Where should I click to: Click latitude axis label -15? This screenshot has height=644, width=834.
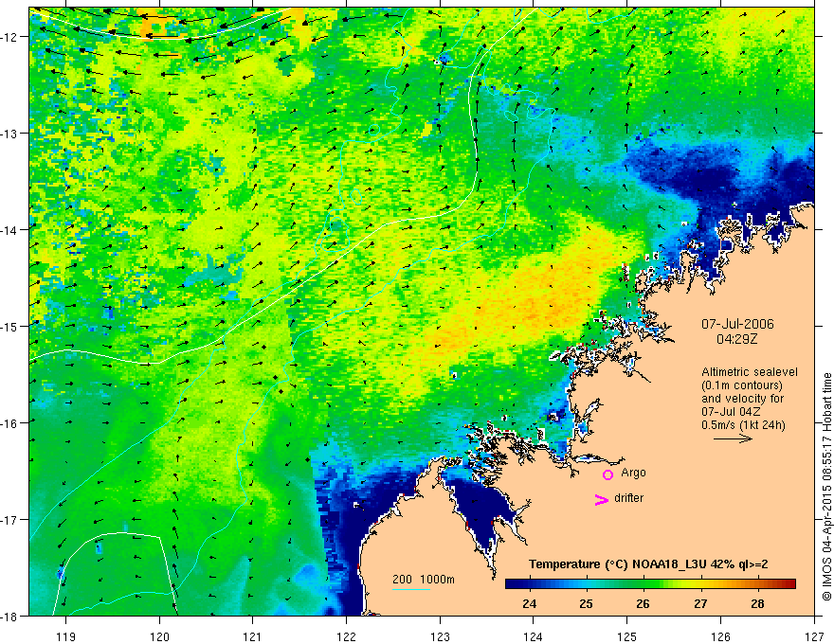pyautogui.click(x=10, y=326)
